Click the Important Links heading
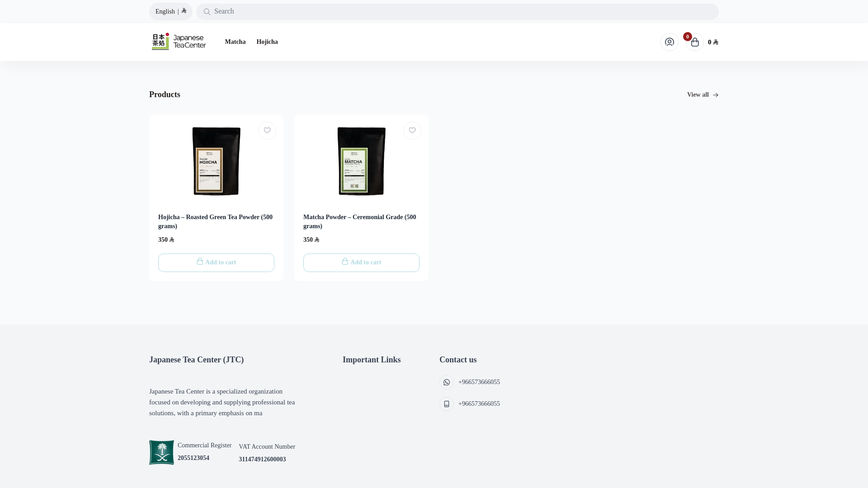Image resolution: width=868 pixels, height=488 pixels. pos(372,360)
